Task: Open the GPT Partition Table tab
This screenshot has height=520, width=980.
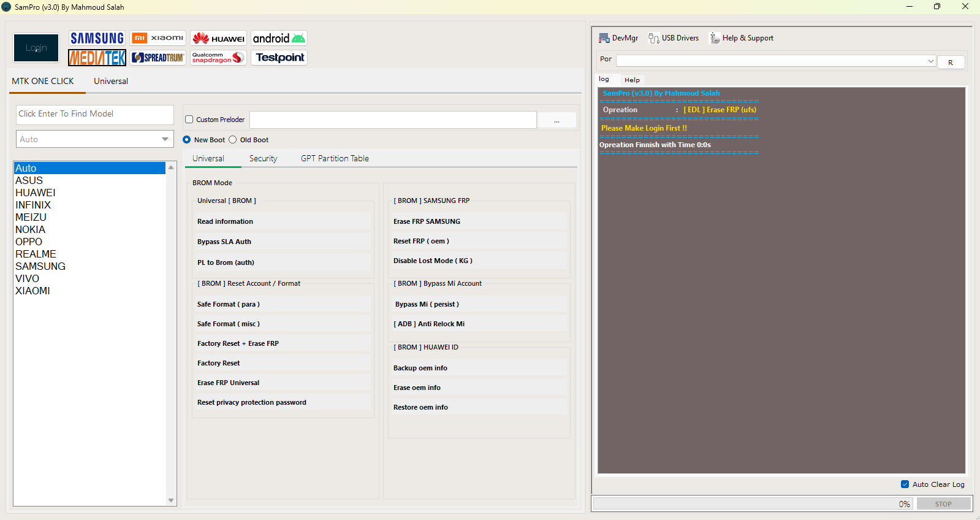Action: click(x=335, y=158)
